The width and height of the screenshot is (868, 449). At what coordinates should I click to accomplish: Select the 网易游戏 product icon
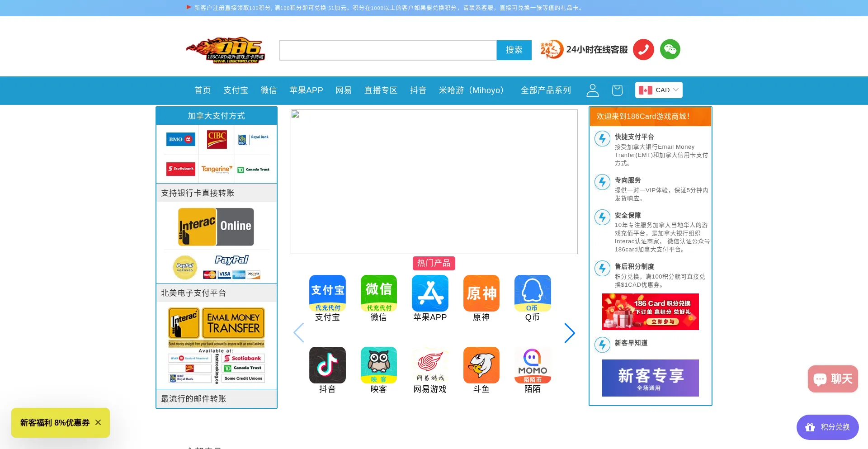430,365
